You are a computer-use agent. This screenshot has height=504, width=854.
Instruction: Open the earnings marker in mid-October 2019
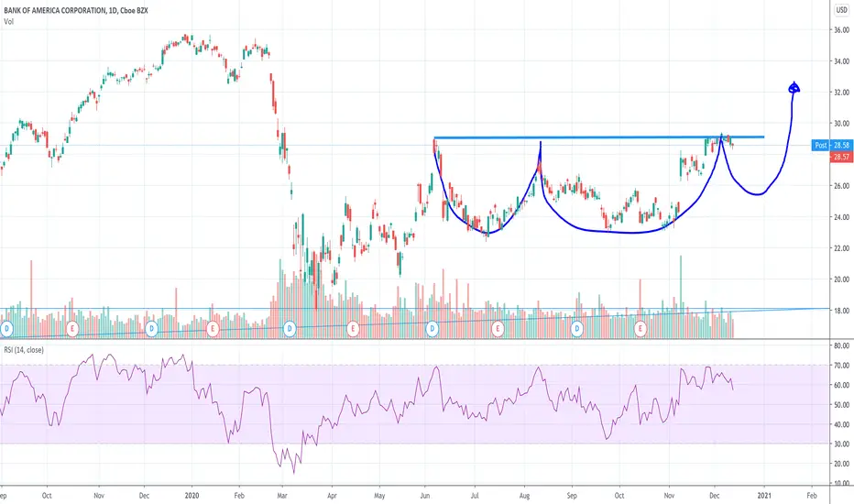click(x=71, y=329)
